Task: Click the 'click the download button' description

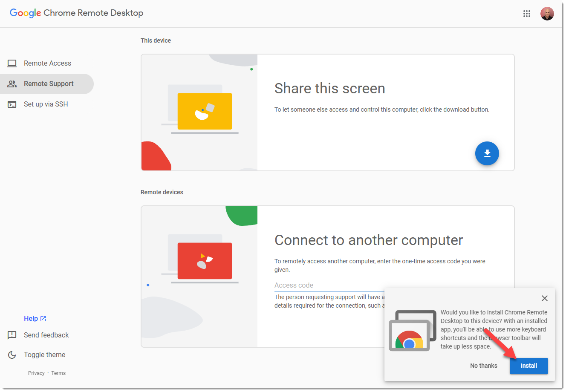Action: coord(382,110)
